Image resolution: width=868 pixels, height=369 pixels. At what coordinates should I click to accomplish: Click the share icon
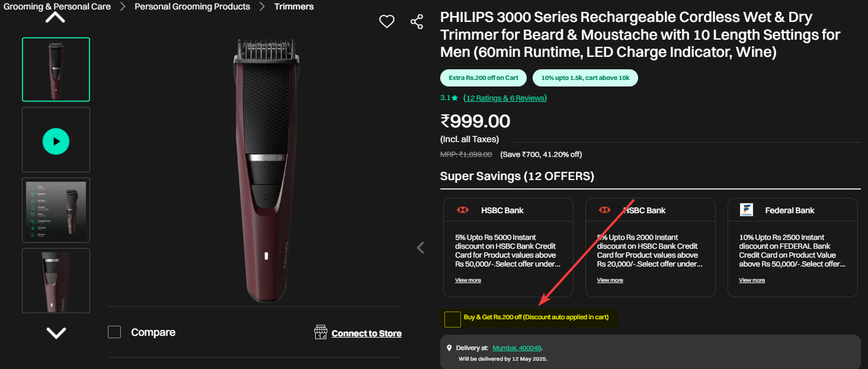point(417,22)
